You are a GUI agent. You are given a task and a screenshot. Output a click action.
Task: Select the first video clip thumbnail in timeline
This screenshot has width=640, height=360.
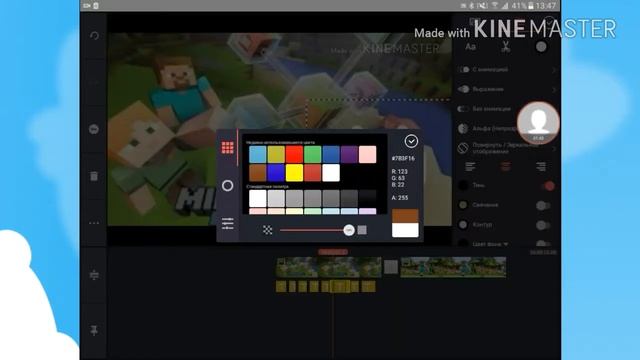point(329,267)
